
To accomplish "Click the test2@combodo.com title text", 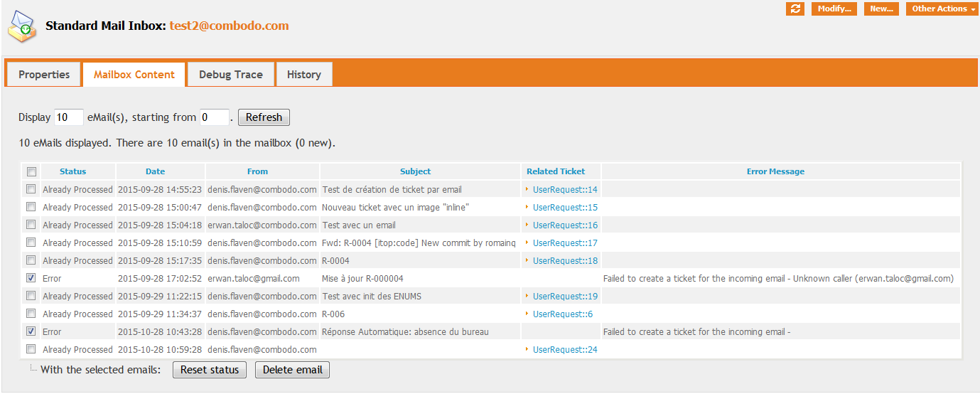I will pos(229,26).
